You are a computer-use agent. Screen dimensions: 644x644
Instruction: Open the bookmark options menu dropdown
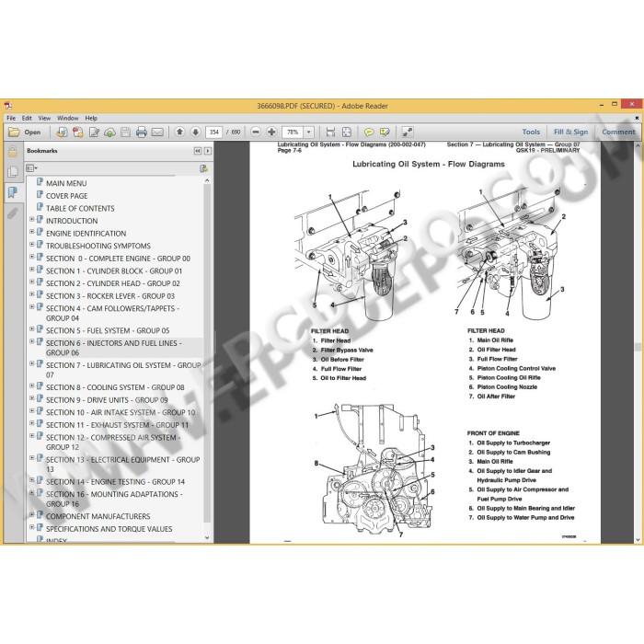(31, 168)
